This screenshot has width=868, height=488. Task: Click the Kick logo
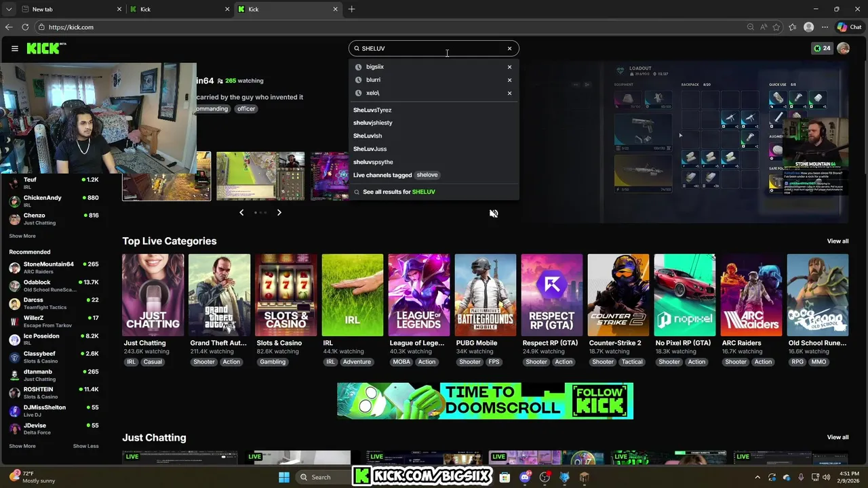(x=46, y=48)
